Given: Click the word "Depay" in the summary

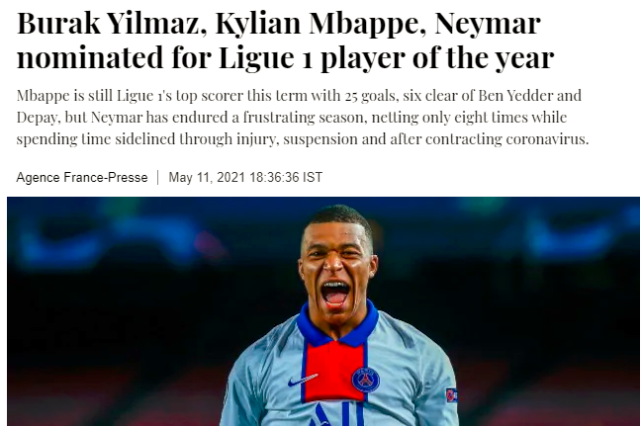Looking at the screenshot, I should pos(38,116).
